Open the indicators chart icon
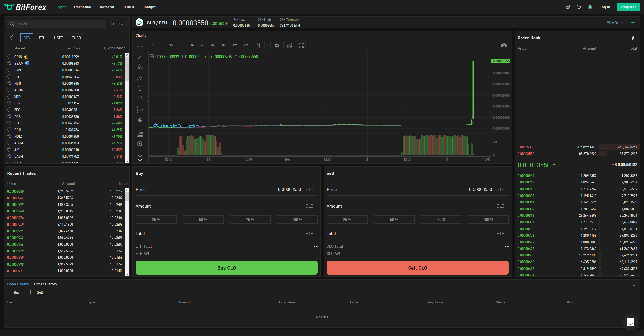 pos(289,45)
